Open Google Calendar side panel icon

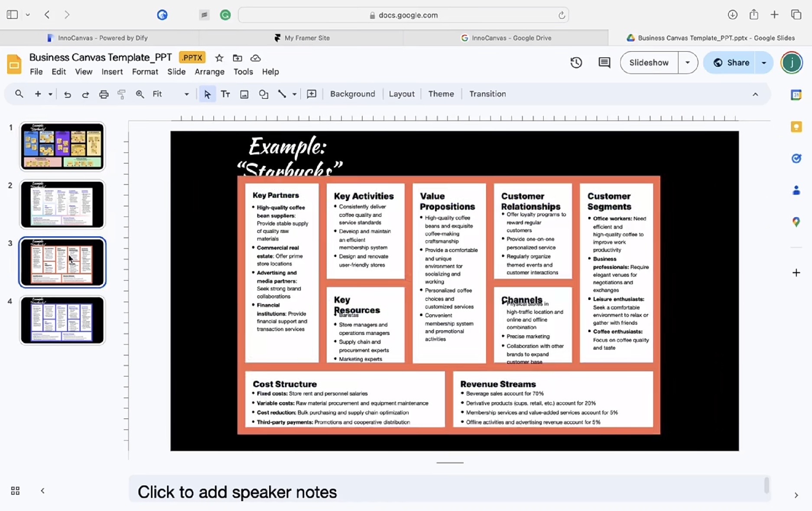point(796,95)
